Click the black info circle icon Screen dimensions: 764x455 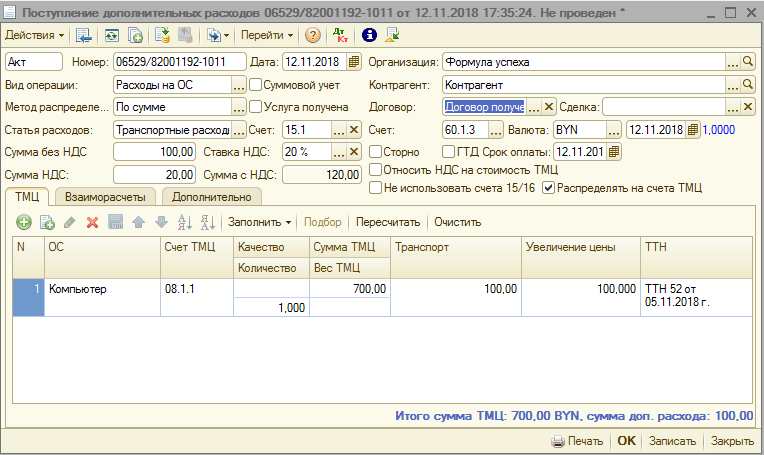click(368, 35)
